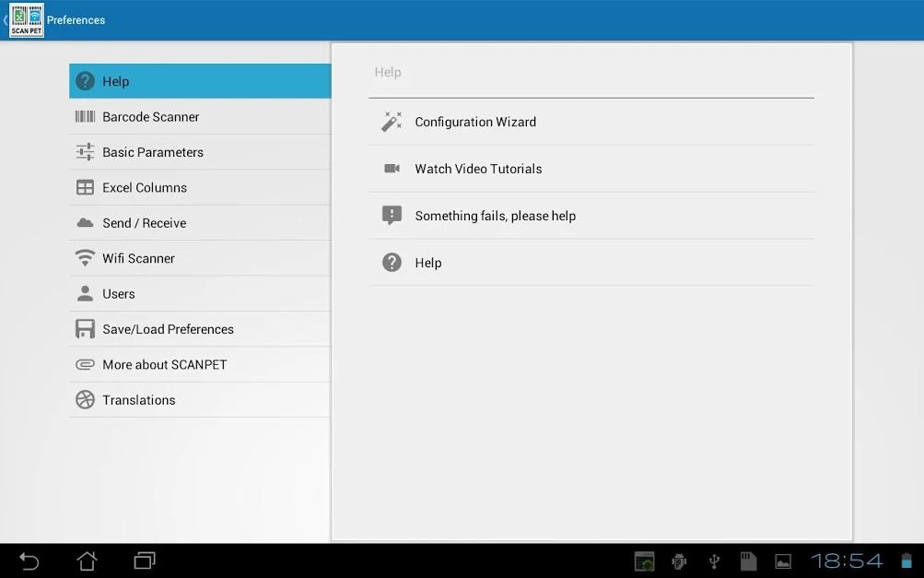Open Users settings
This screenshot has height=578, width=924.
point(200,293)
